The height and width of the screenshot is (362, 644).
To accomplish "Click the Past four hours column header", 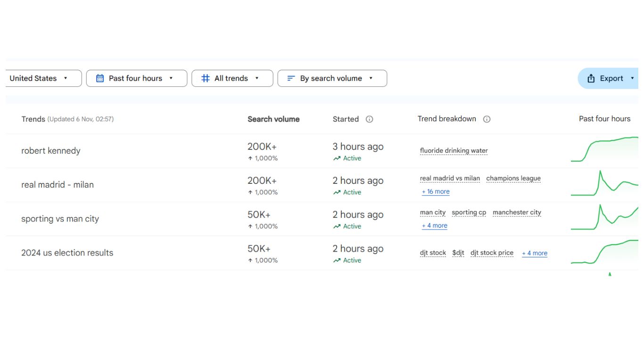I will point(605,119).
